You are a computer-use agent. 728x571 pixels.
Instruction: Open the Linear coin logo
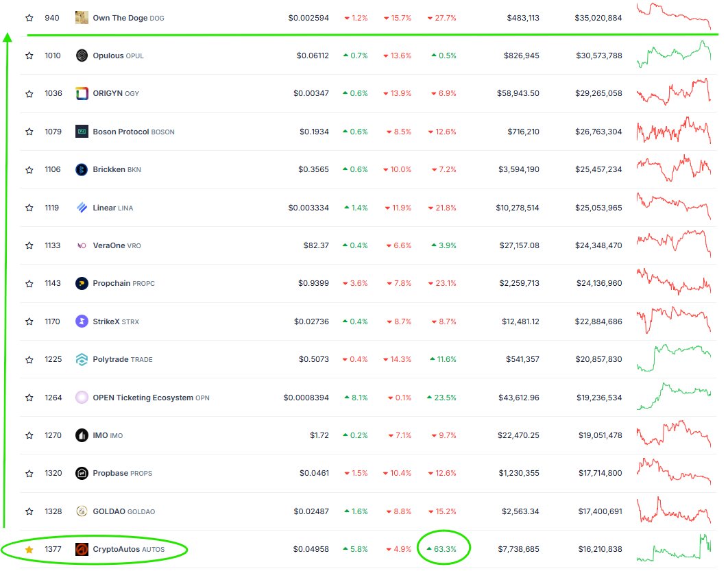click(82, 208)
